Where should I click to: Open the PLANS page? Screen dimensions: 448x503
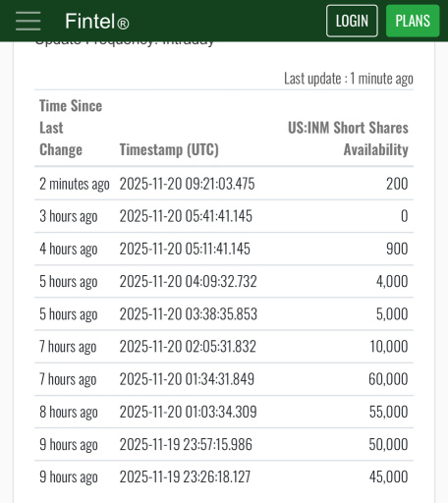[413, 21]
